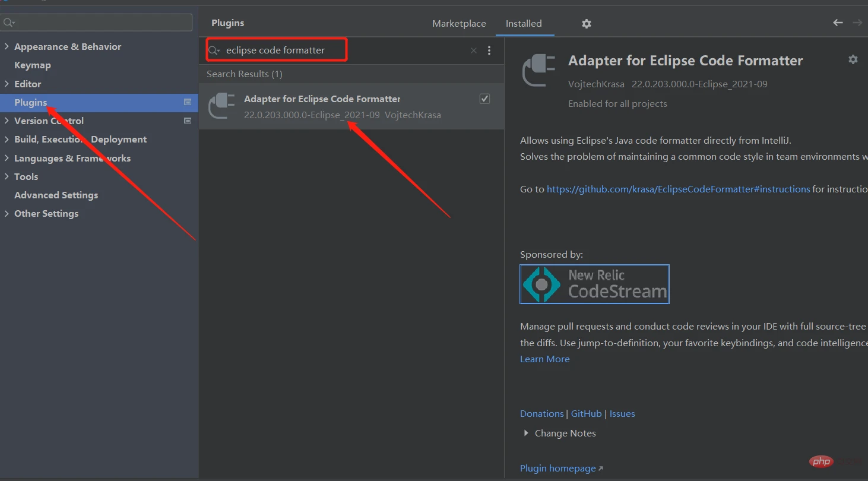
Task: Uncheck Adapter for Eclipse Code Formatter checkbox
Action: 484,99
